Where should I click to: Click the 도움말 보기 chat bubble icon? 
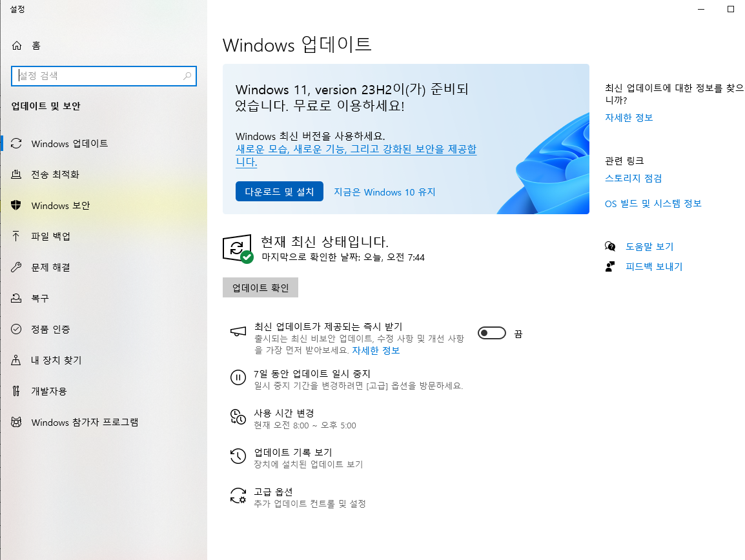[610, 246]
